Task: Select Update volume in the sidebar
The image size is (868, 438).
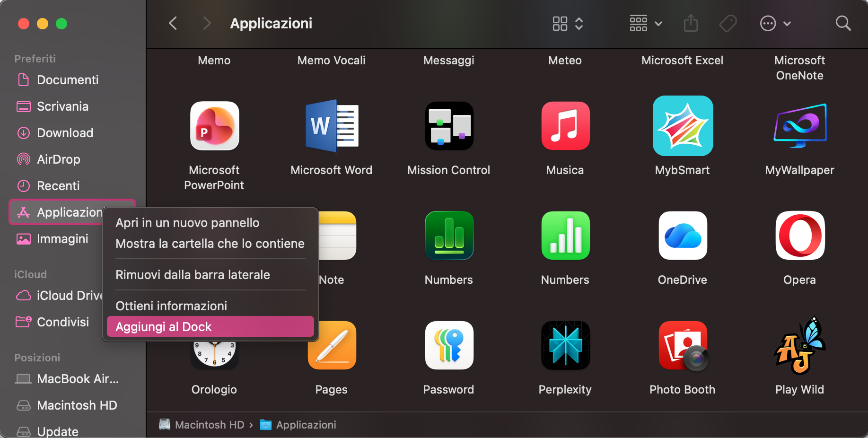Action: click(73, 431)
